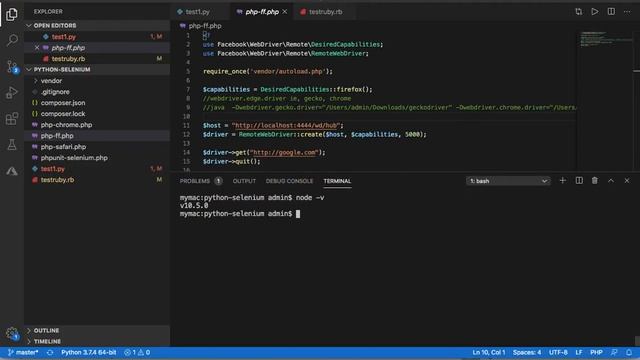Image resolution: width=640 pixels, height=360 pixels.
Task: Open the Extensions view
Action: (12, 119)
